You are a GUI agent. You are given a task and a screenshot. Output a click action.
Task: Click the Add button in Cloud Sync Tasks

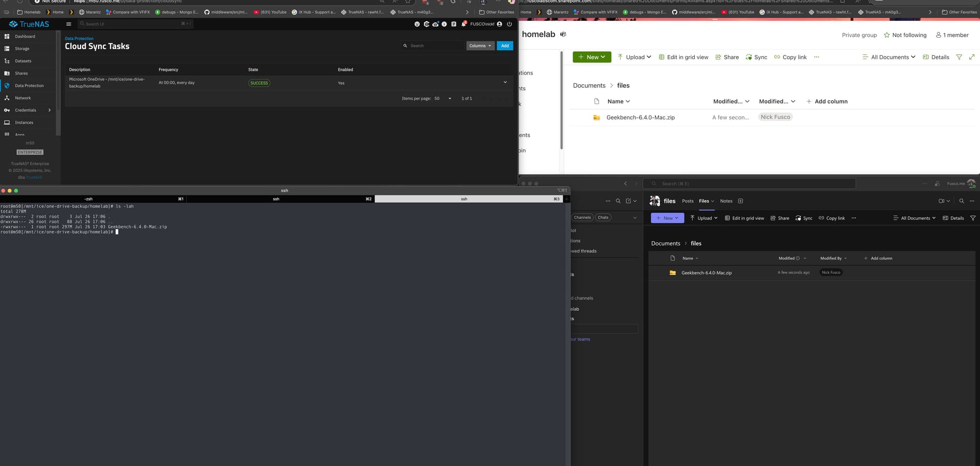505,46
